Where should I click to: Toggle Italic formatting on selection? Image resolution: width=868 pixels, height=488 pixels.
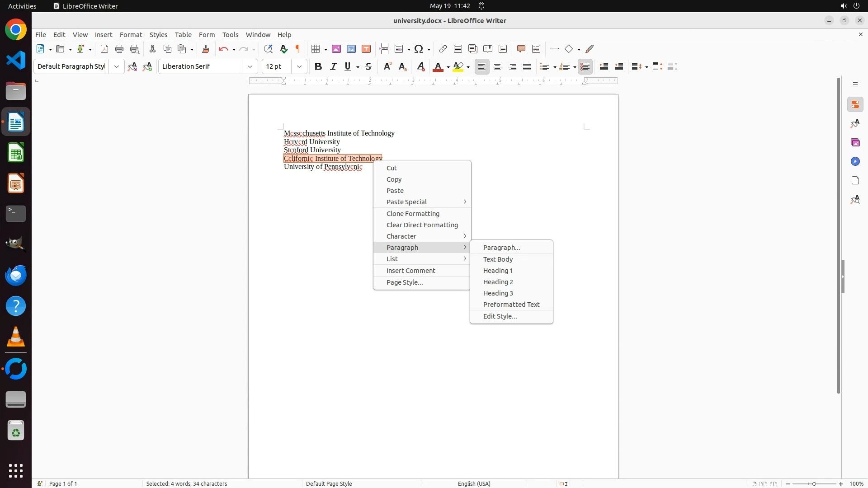(334, 66)
